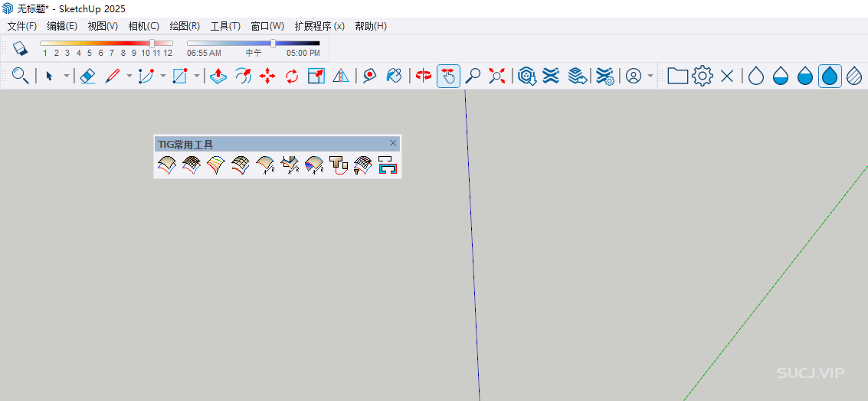Open the 帮助(H) menu
This screenshot has height=401, width=868.
371,26
